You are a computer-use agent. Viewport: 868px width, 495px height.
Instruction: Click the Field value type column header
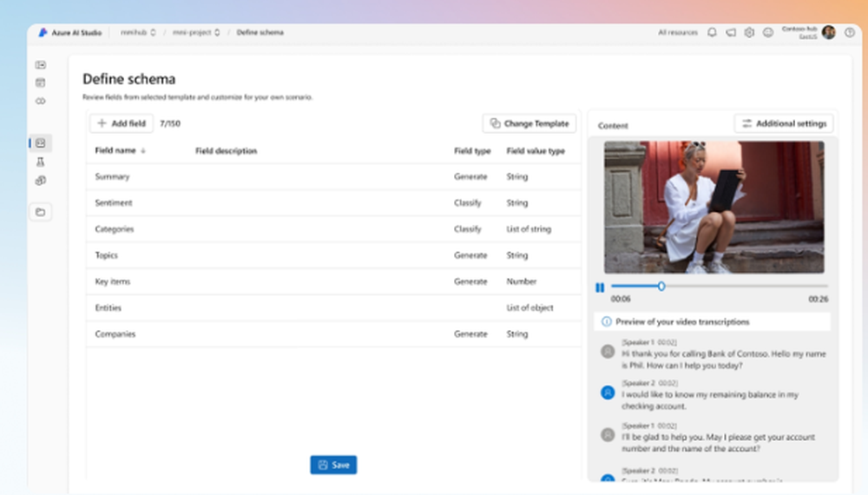[x=536, y=150]
